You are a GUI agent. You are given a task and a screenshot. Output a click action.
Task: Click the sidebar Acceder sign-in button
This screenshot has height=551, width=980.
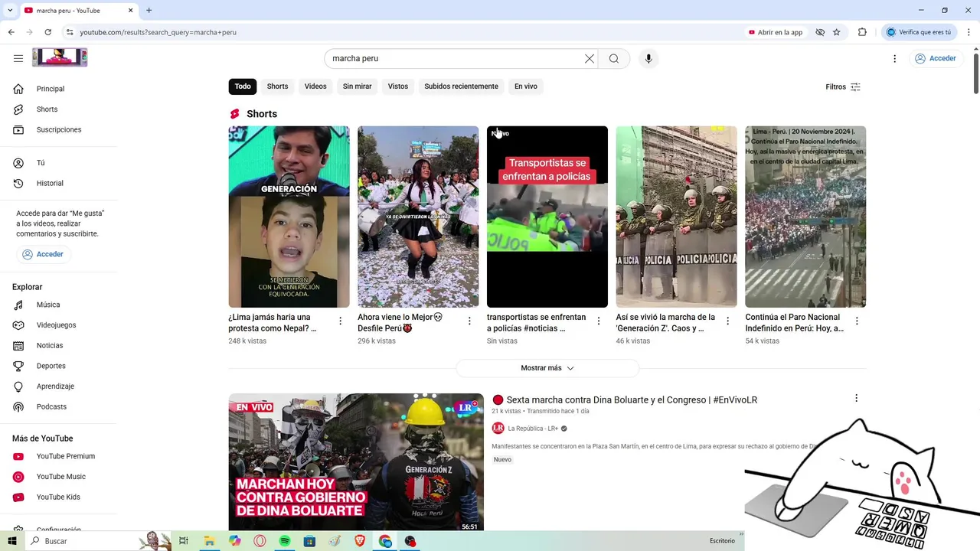pos(43,254)
